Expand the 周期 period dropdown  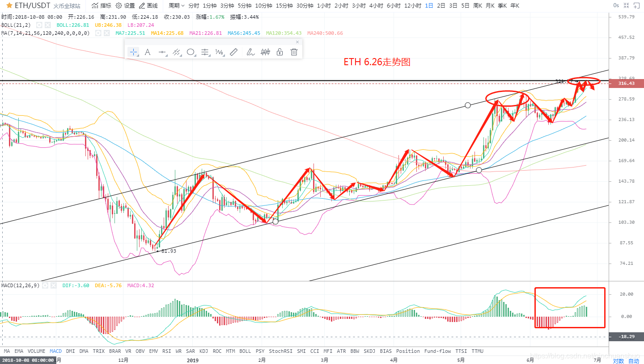point(177,6)
